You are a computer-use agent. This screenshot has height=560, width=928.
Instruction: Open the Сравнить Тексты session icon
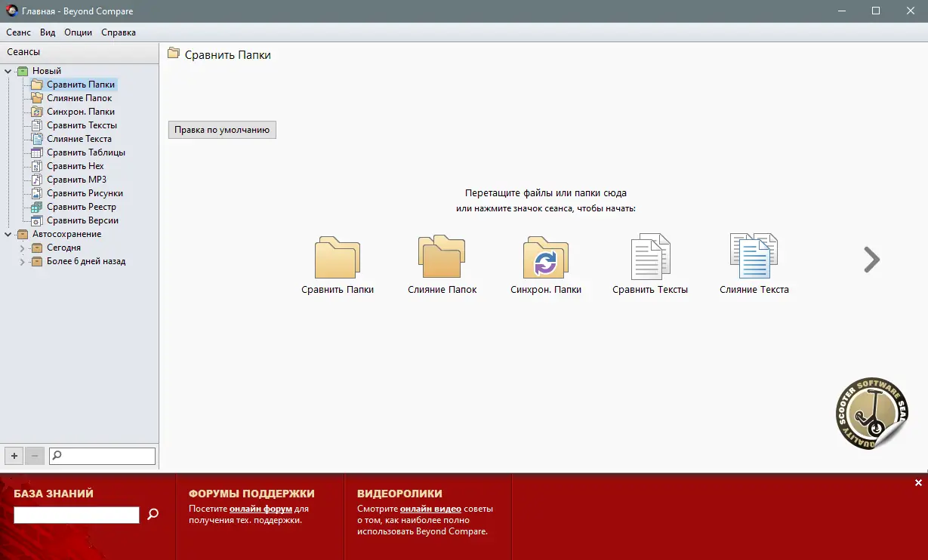tap(650, 257)
